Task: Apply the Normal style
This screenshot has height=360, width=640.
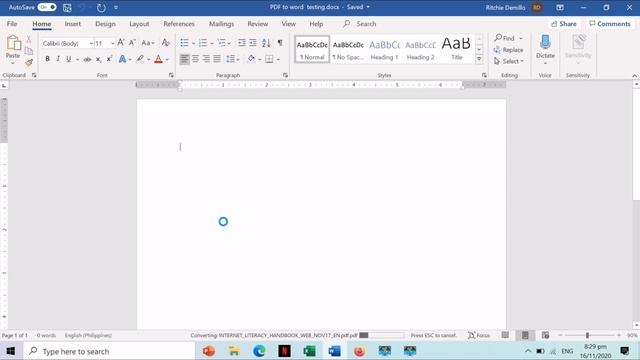Action: (312, 50)
